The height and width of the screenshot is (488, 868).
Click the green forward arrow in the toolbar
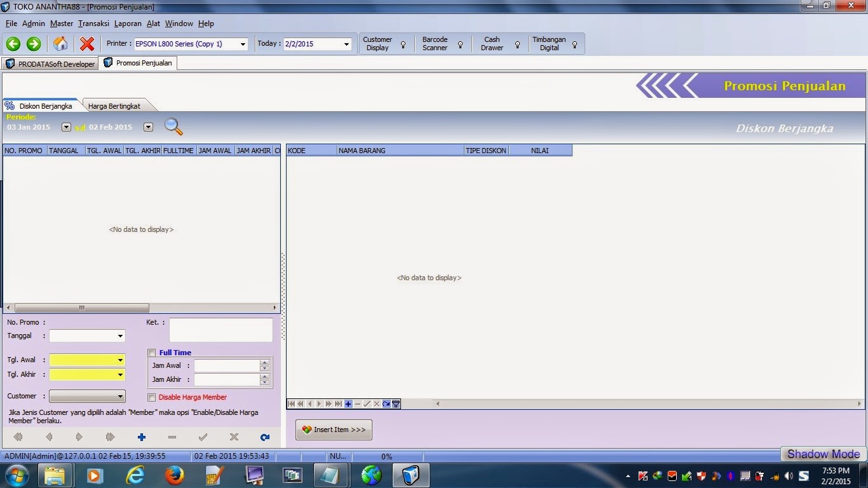[x=34, y=44]
